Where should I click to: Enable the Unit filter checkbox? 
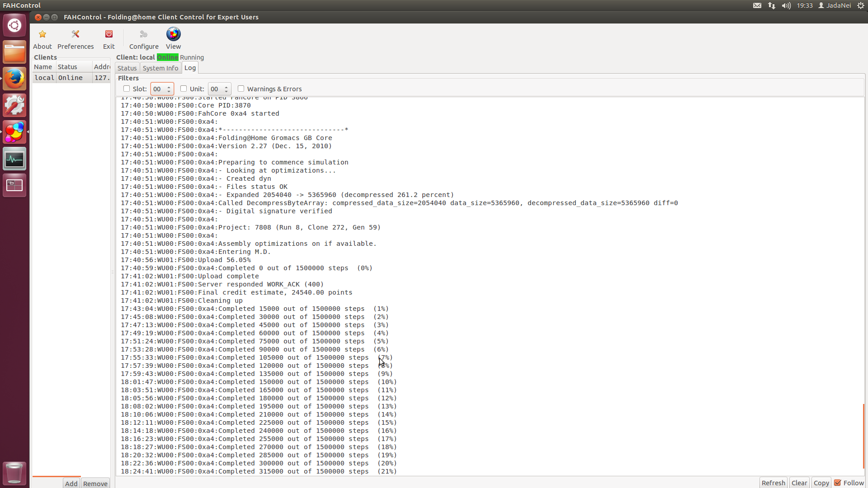click(x=184, y=89)
